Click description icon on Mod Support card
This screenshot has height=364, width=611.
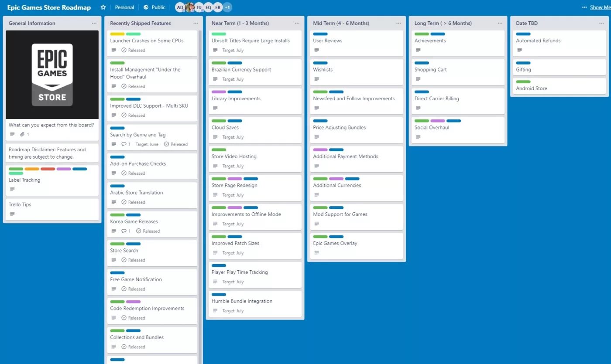(316, 224)
